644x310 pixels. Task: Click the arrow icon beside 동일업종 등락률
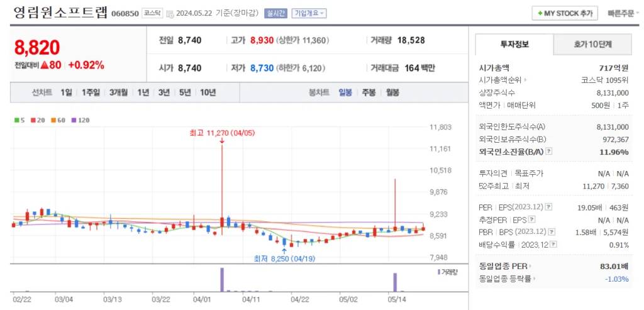535,279
